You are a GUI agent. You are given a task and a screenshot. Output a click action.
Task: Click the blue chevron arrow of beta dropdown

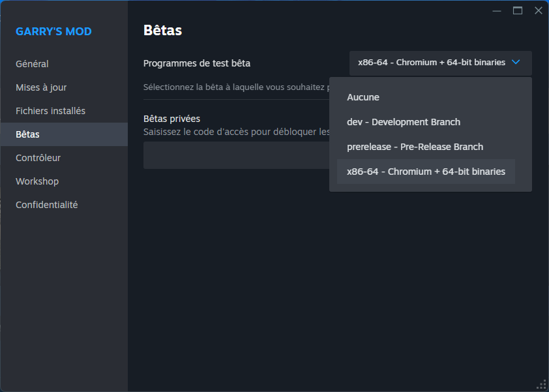click(516, 63)
